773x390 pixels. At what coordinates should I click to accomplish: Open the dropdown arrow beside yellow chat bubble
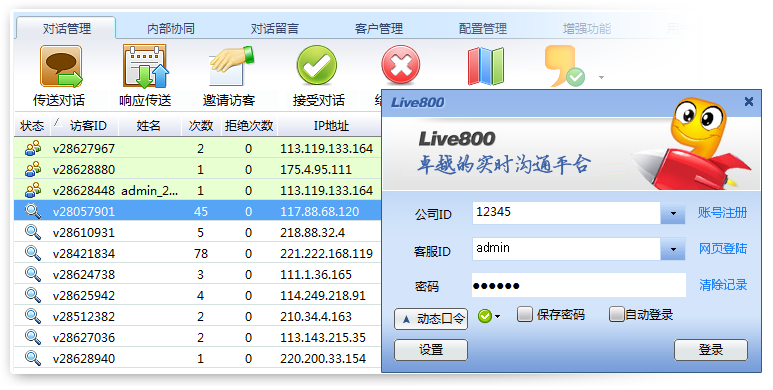tap(601, 77)
